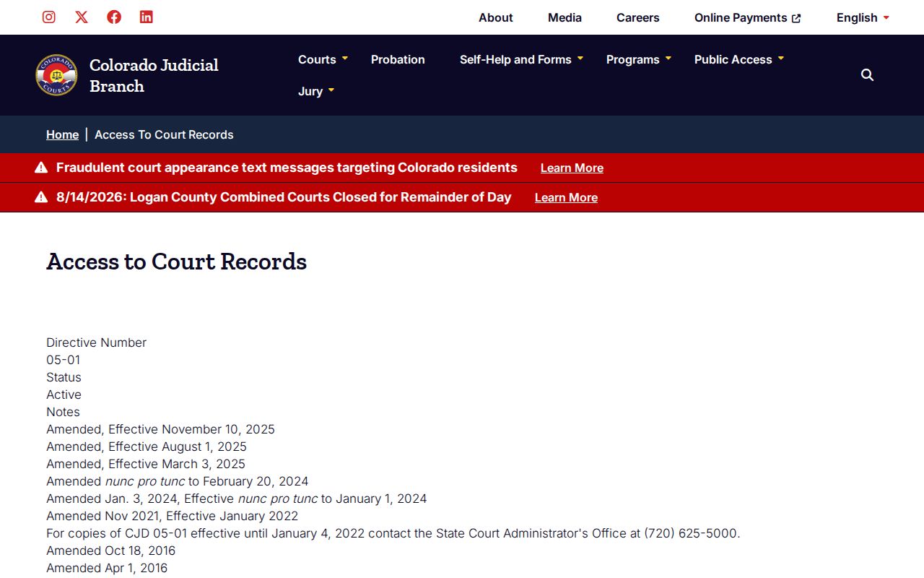Click the warning icon beside the fraudulent text alert
The image size is (924, 578).
pyautogui.click(x=41, y=168)
